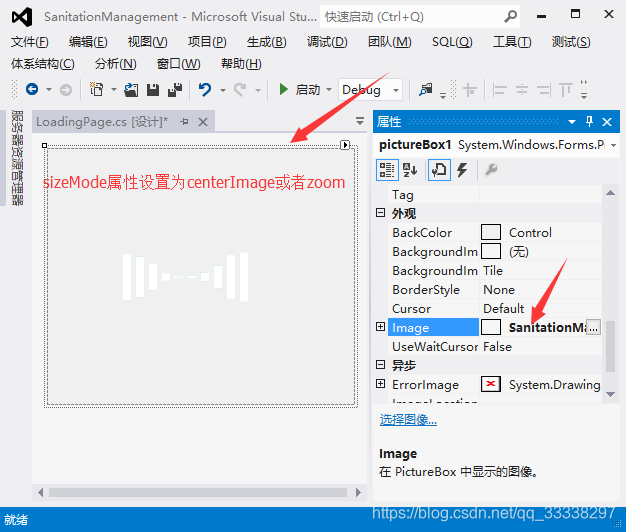Screen dimensions: 626x532
Task: Click the grayed Redo arrow icon
Action: point(240,89)
